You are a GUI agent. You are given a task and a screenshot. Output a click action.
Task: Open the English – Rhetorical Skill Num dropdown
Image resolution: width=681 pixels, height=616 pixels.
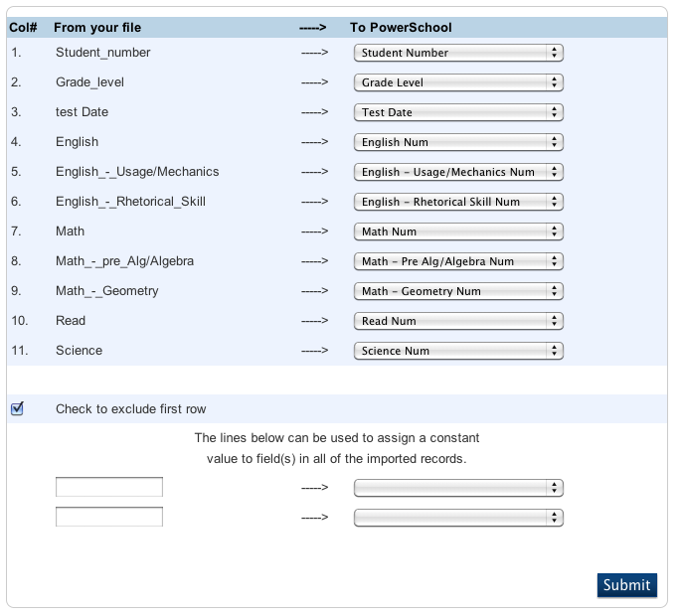[458, 202]
